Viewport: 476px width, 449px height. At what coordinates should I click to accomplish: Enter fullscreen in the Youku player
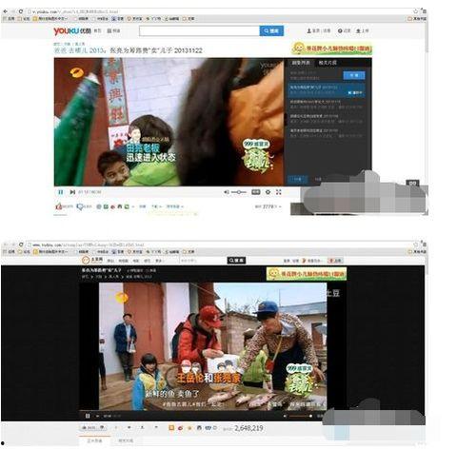(x=279, y=192)
